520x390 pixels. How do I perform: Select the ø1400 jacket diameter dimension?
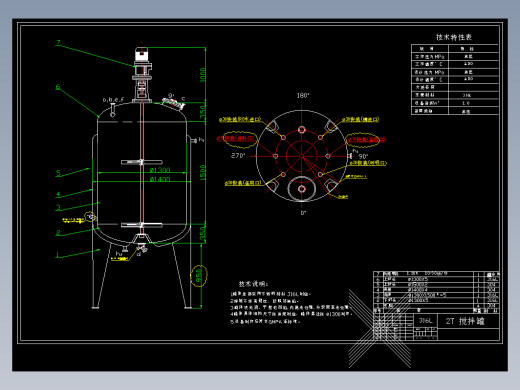point(160,179)
